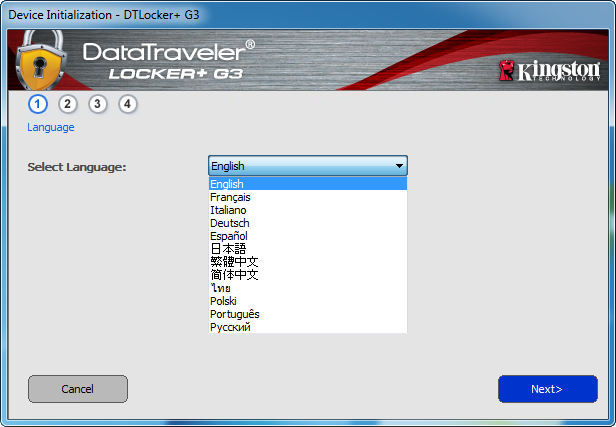Choose Português from the language list
616x427 pixels.
pyautogui.click(x=308, y=314)
